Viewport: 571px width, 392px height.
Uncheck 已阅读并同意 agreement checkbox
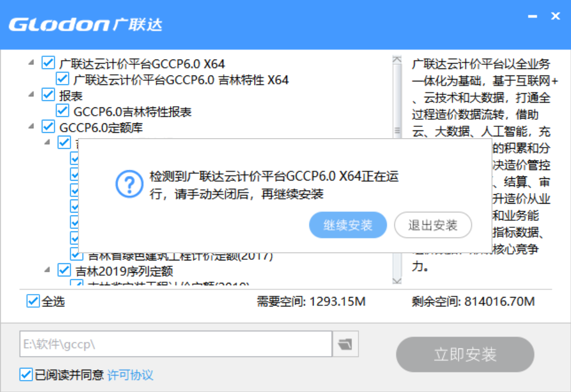tap(26, 374)
